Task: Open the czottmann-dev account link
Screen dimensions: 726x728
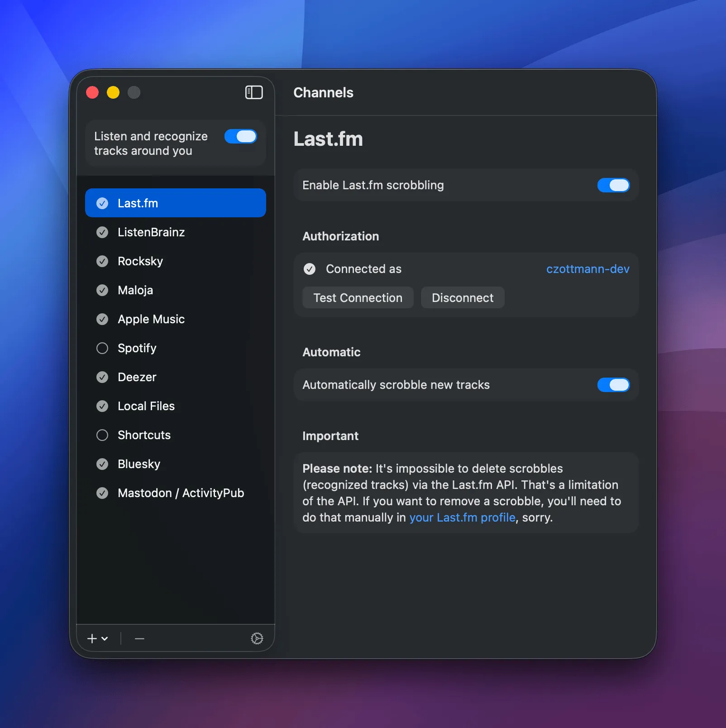Action: [x=587, y=269]
